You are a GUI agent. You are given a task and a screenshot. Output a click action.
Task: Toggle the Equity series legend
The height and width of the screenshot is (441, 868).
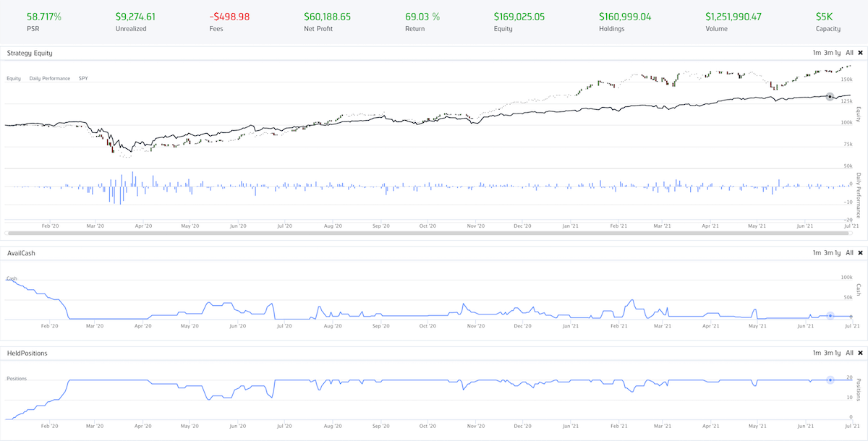pos(14,78)
